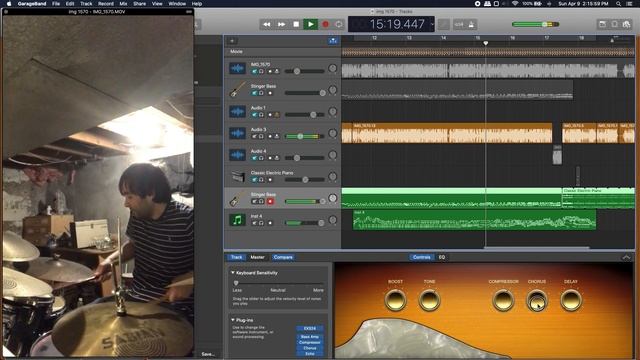Solo the Audio 4 track with headphones button
The image size is (640, 360).
(x=261, y=158)
